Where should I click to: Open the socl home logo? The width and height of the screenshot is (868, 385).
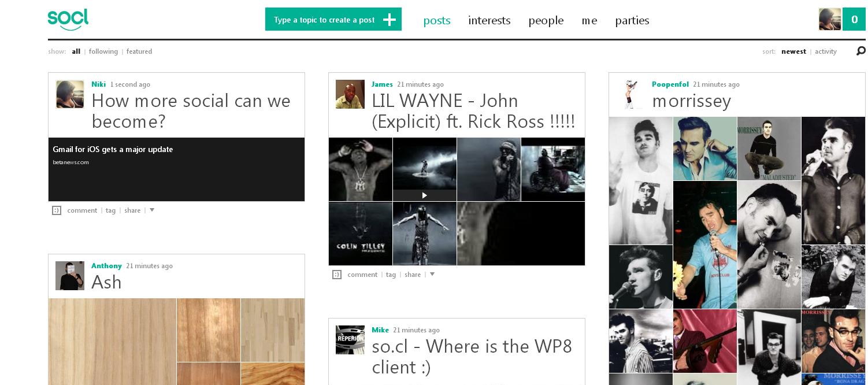coord(68,20)
